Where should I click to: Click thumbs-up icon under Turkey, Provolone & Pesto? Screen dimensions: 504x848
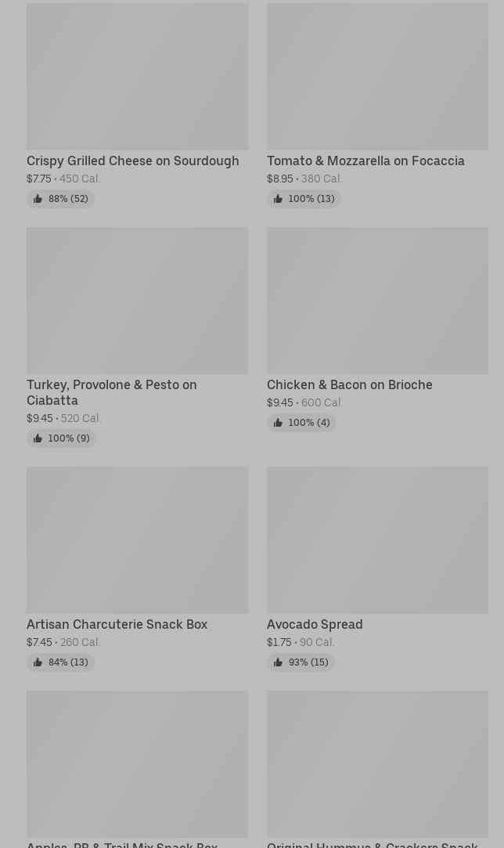[x=38, y=438]
